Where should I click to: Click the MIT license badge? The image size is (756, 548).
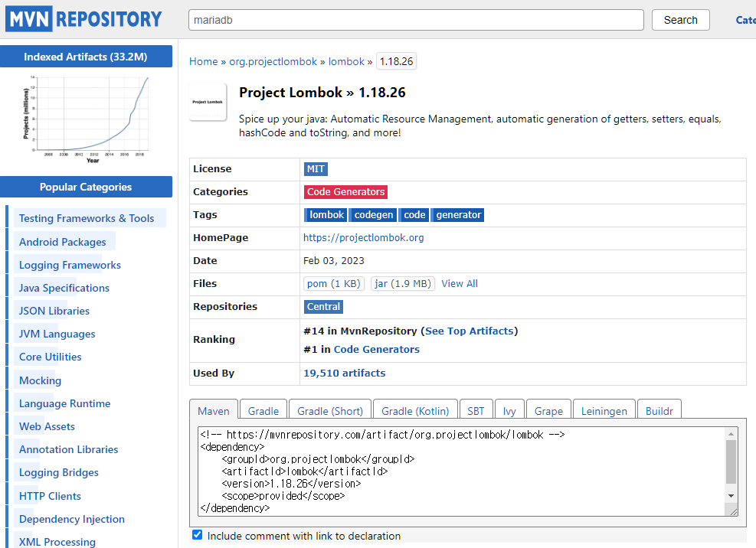pyautogui.click(x=316, y=169)
